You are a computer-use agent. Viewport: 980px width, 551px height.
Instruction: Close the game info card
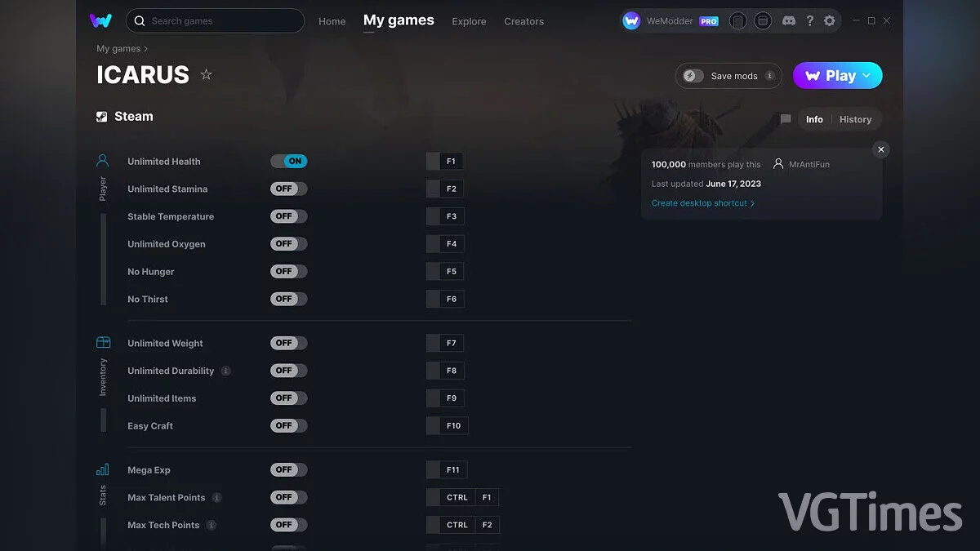click(880, 149)
